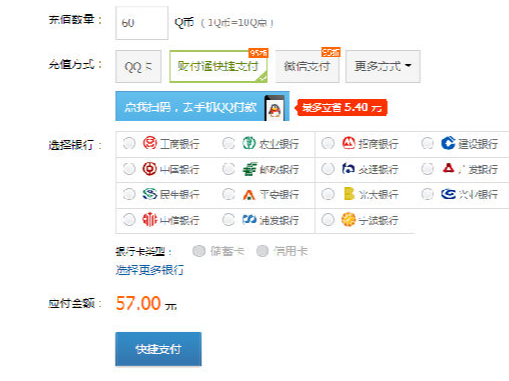509x381 pixels.
Task: Click 点我扫码，去手机QQ付款 banner
Action: (202, 106)
